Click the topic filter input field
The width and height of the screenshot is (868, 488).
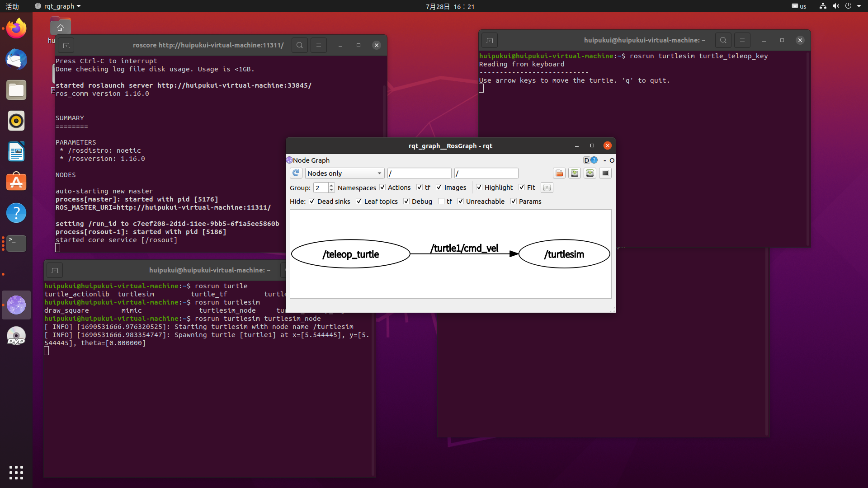point(486,174)
